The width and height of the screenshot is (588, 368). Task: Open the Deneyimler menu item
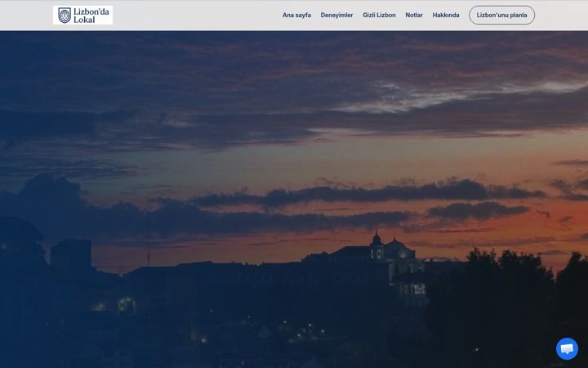(336, 15)
